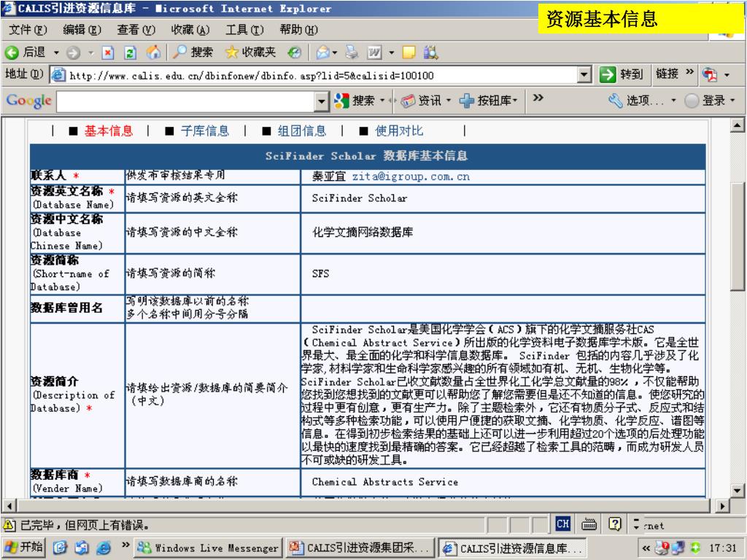Screen dimensions: 747x560
Task: Switch to the 使用对比 tab
Action: pos(399,131)
